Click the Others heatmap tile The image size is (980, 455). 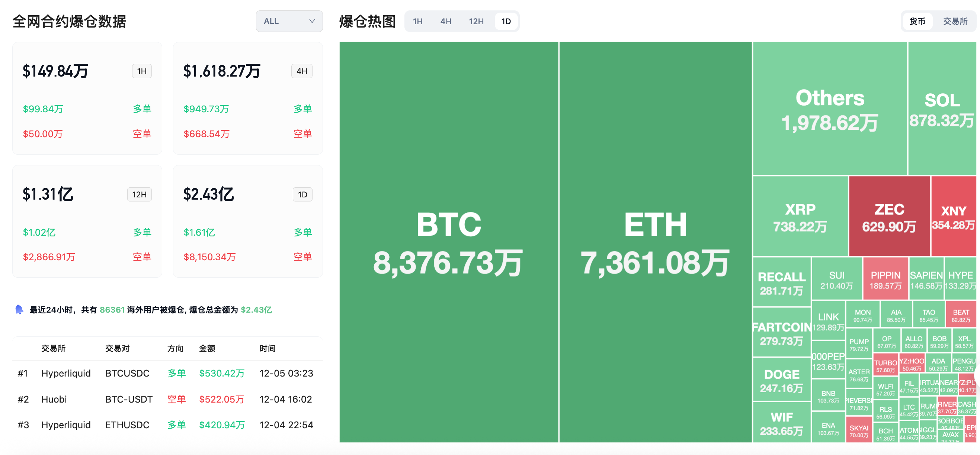(830, 109)
